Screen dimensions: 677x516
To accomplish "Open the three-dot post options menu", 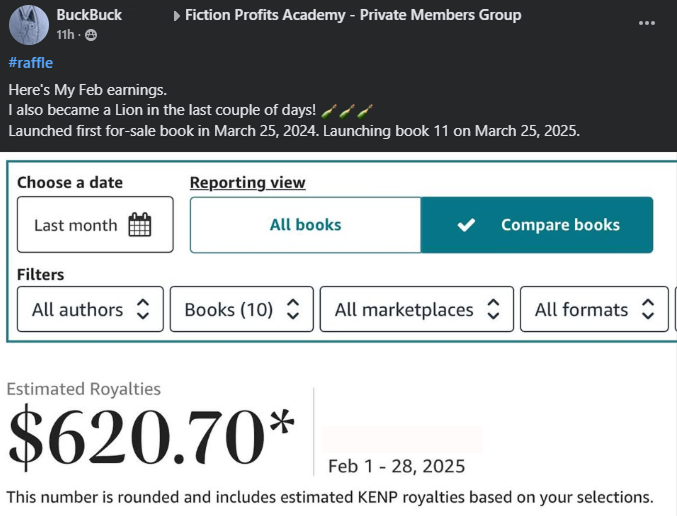I will (x=646, y=22).
